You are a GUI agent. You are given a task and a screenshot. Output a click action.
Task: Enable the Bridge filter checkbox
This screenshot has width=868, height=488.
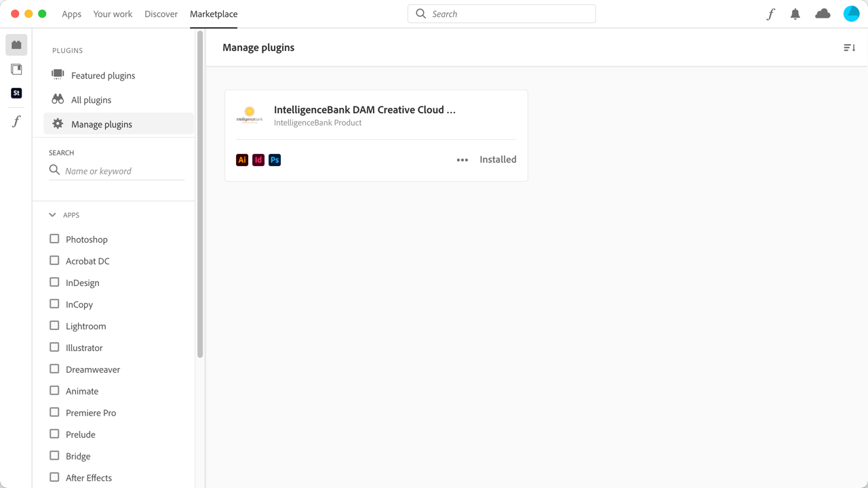coord(54,455)
